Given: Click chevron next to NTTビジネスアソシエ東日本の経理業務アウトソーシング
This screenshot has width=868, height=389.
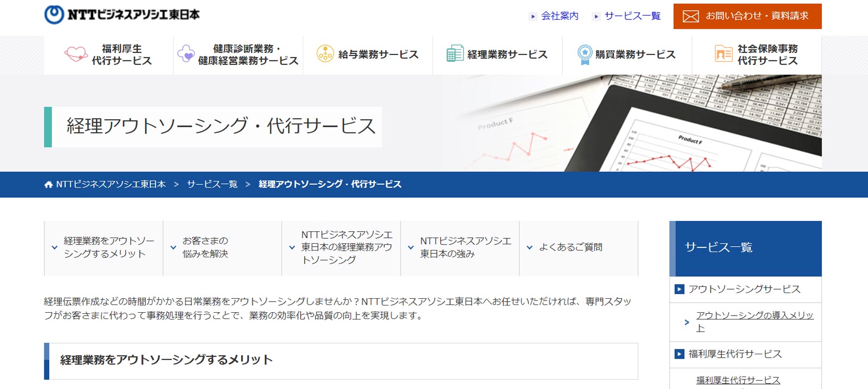Looking at the screenshot, I should click(x=292, y=248).
